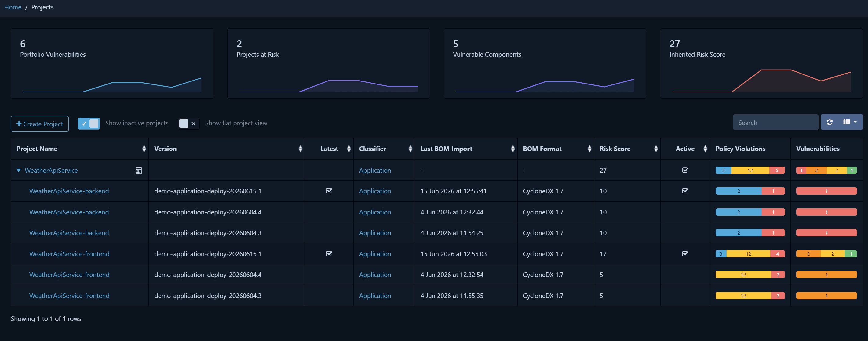The image size is (868, 341).
Task: Sort by the Risk Score column arrows
Action: point(656,149)
